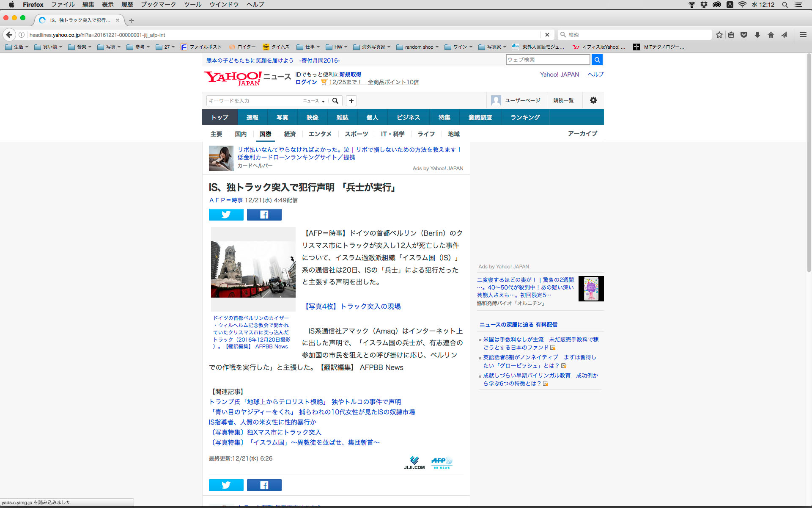
Task: Click the Pocket icon in the toolbar
Action: (744, 35)
